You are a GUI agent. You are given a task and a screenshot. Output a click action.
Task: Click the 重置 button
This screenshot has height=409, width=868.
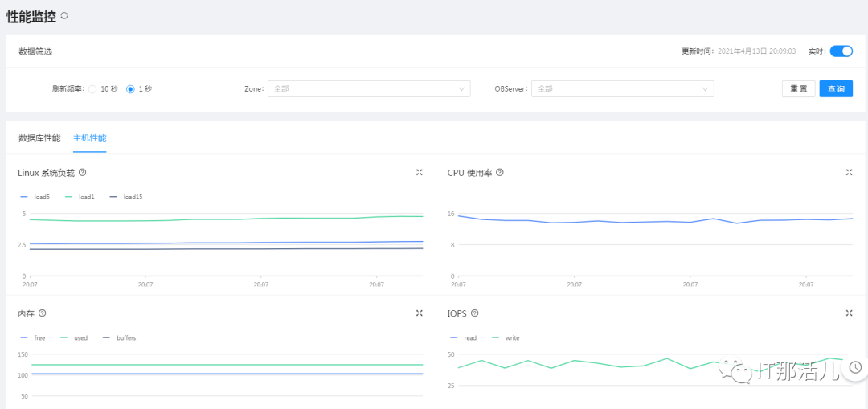[x=798, y=88]
